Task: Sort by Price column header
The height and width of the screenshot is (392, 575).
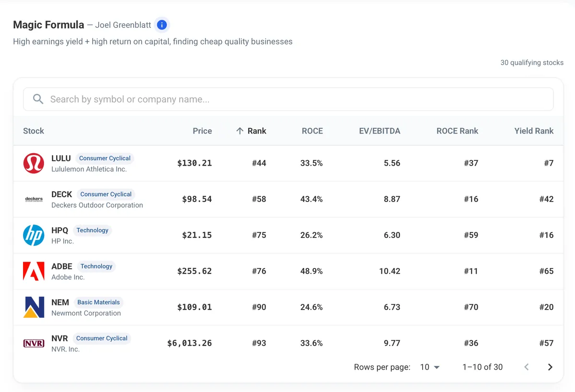Action: (202, 131)
